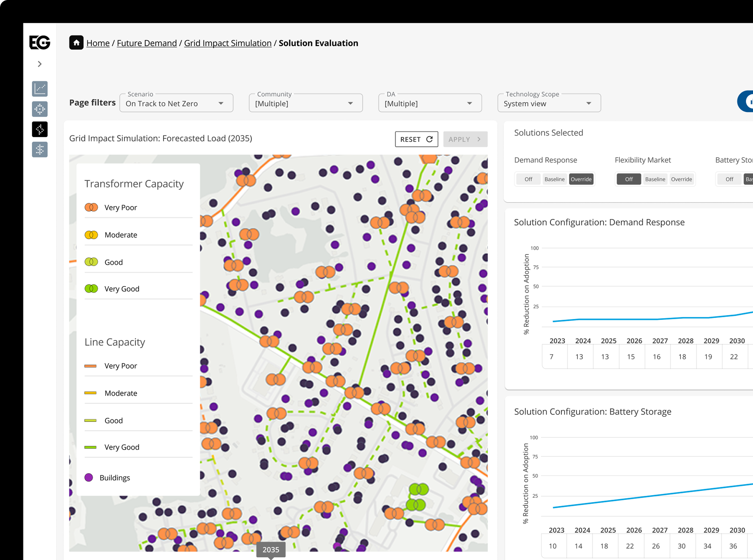Click the refresh icon in RESET button

[x=429, y=139]
